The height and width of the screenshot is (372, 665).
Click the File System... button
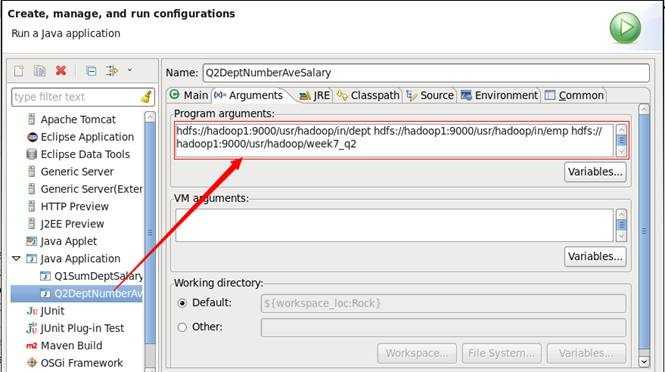point(502,353)
